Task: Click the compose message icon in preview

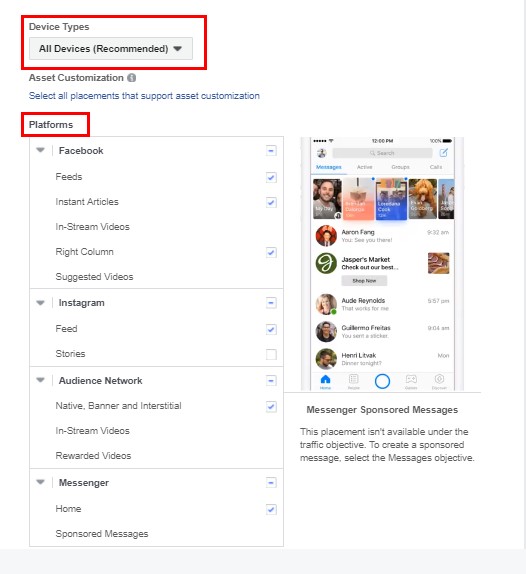Action: coord(443,153)
